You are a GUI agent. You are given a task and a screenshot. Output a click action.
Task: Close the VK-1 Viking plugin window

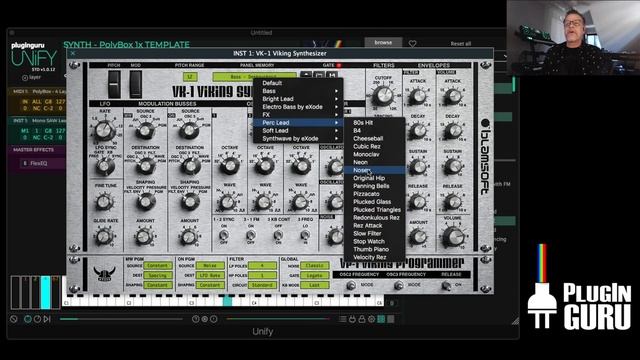coord(73,53)
